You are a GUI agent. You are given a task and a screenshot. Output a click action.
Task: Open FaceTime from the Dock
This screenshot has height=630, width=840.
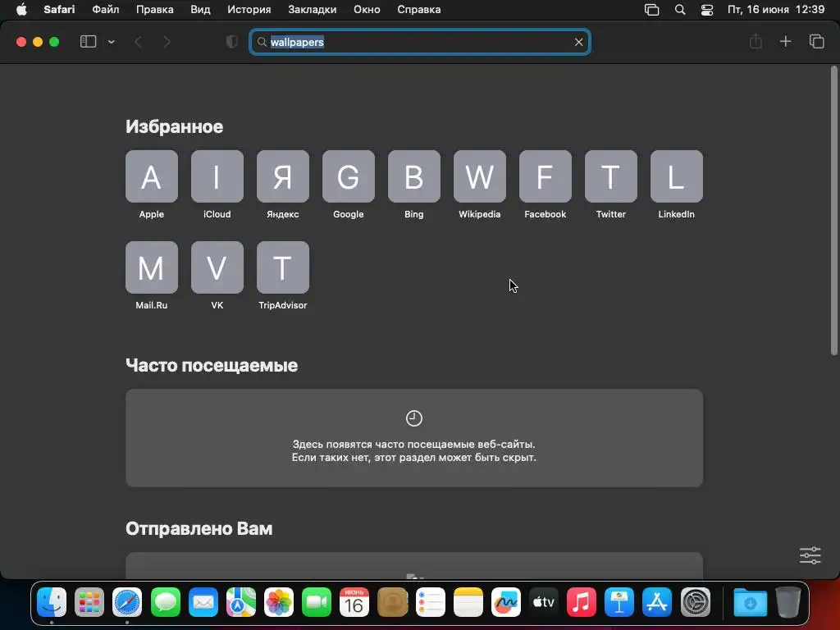coord(317,602)
